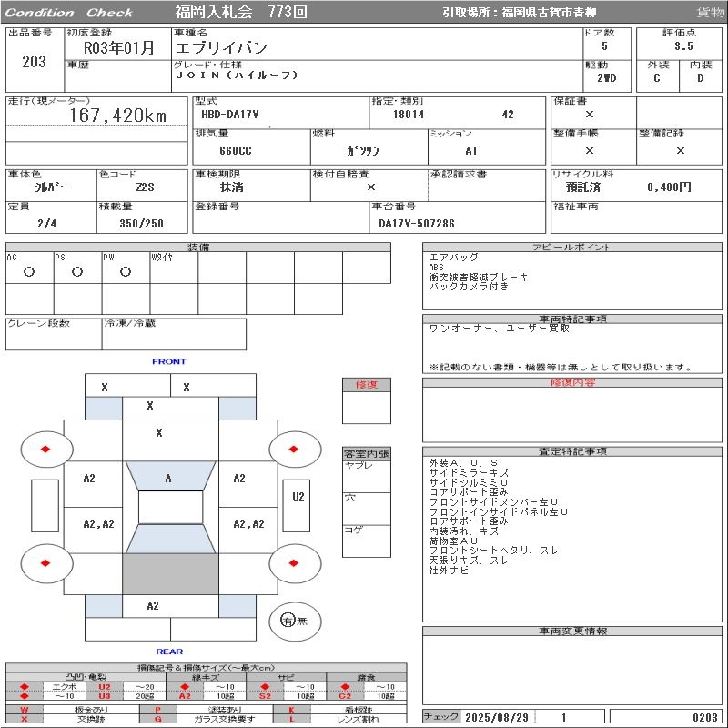Click the フロントサイドメンバー左U note

coord(493,502)
